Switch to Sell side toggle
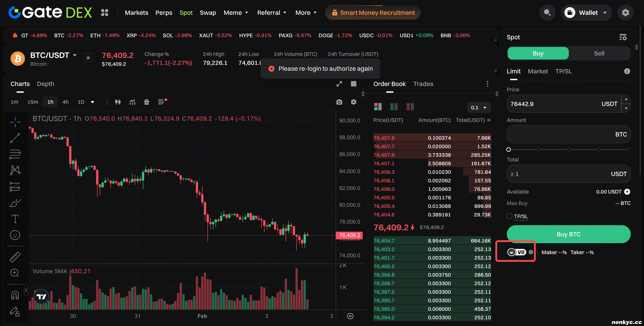The width and height of the screenshot is (644, 326). click(x=599, y=53)
